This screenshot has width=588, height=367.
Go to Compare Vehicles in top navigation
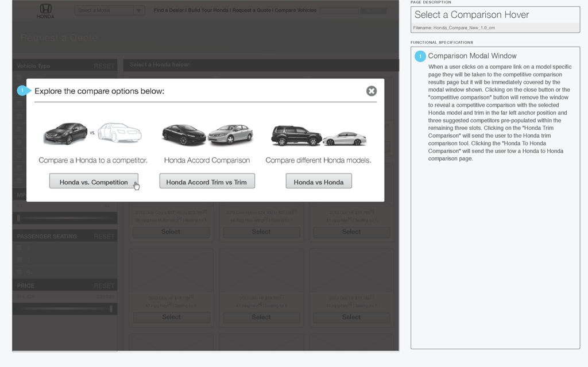tap(295, 10)
